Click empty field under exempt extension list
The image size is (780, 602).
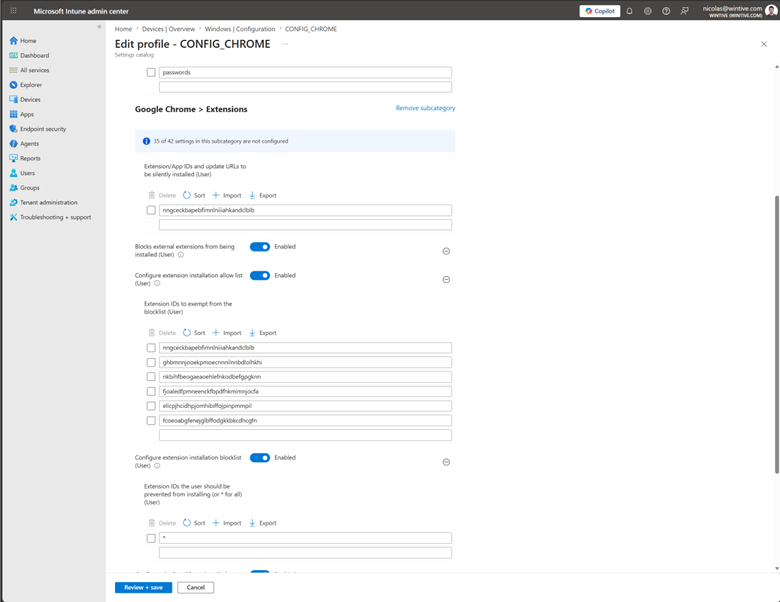(305, 435)
